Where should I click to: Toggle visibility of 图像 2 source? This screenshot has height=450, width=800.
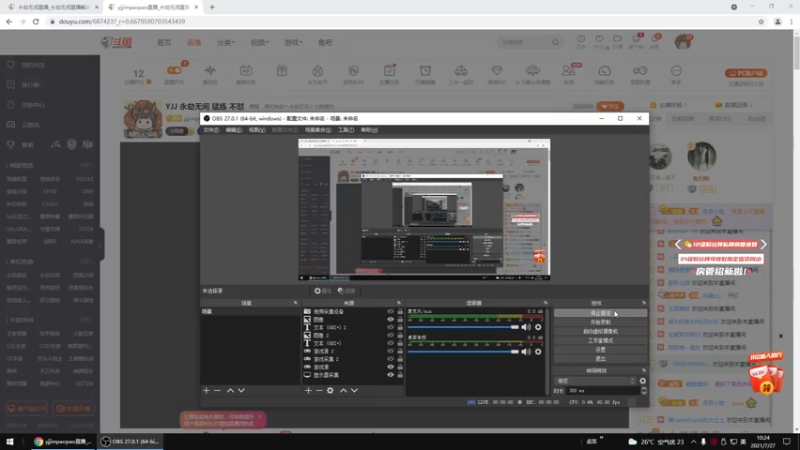point(390,335)
